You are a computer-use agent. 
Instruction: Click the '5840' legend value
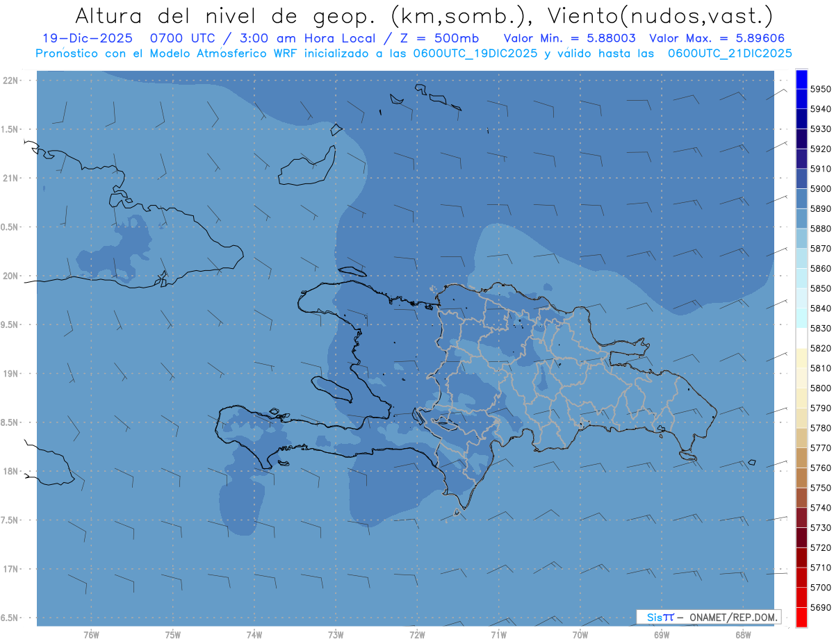tap(820, 308)
